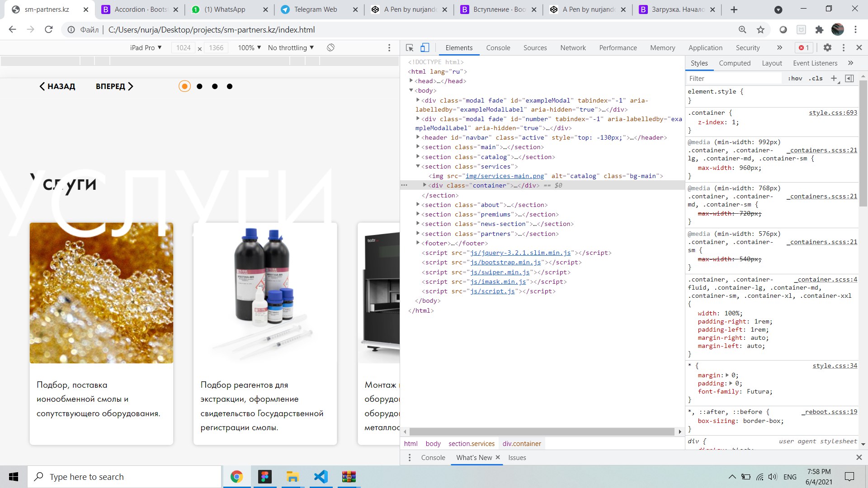Open the Console panel tab
This screenshot has height=488, width=868.
498,47
